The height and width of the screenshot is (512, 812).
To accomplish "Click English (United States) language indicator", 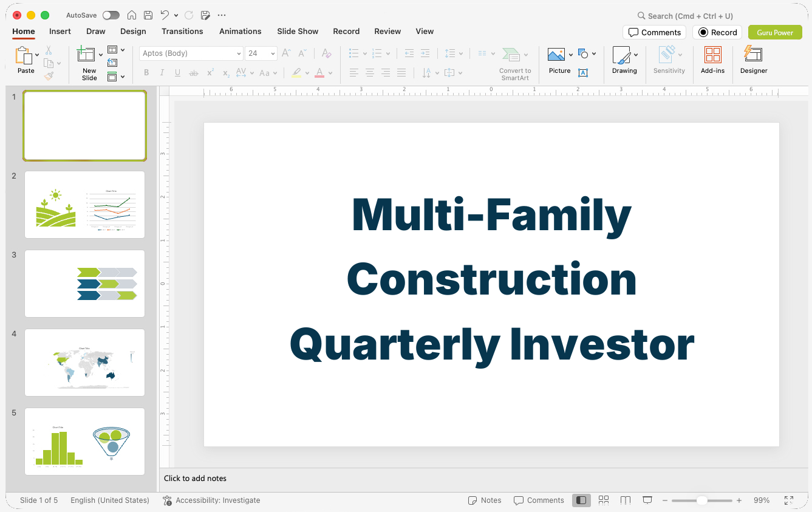I will click(110, 500).
